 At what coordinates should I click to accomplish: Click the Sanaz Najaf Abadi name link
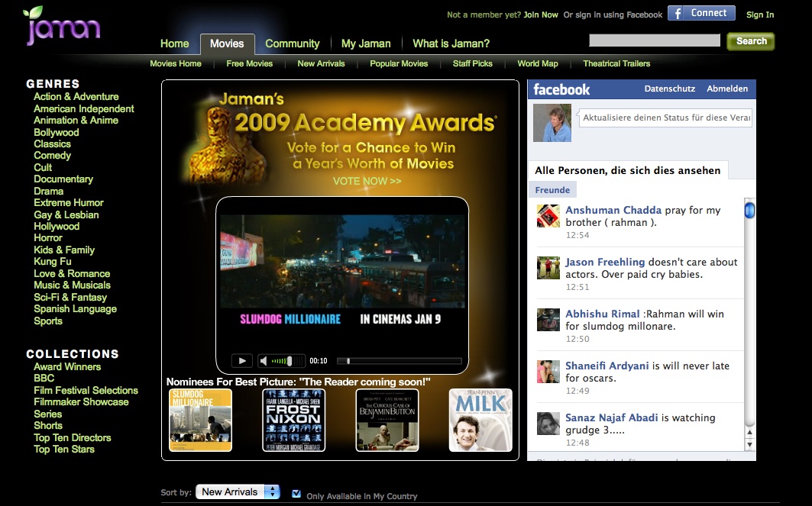(x=612, y=417)
